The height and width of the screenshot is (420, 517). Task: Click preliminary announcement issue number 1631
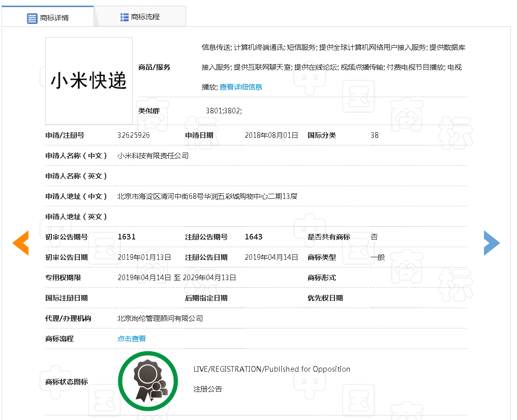click(x=127, y=237)
